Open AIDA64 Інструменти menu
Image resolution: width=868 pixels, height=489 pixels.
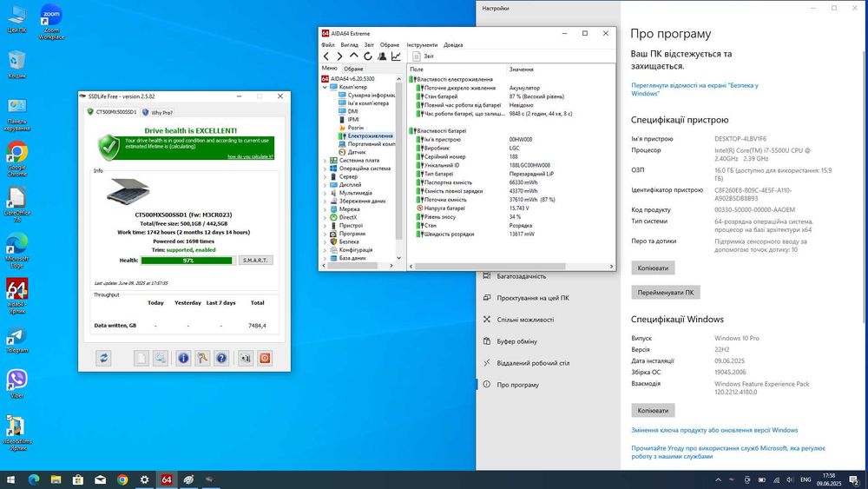point(422,45)
